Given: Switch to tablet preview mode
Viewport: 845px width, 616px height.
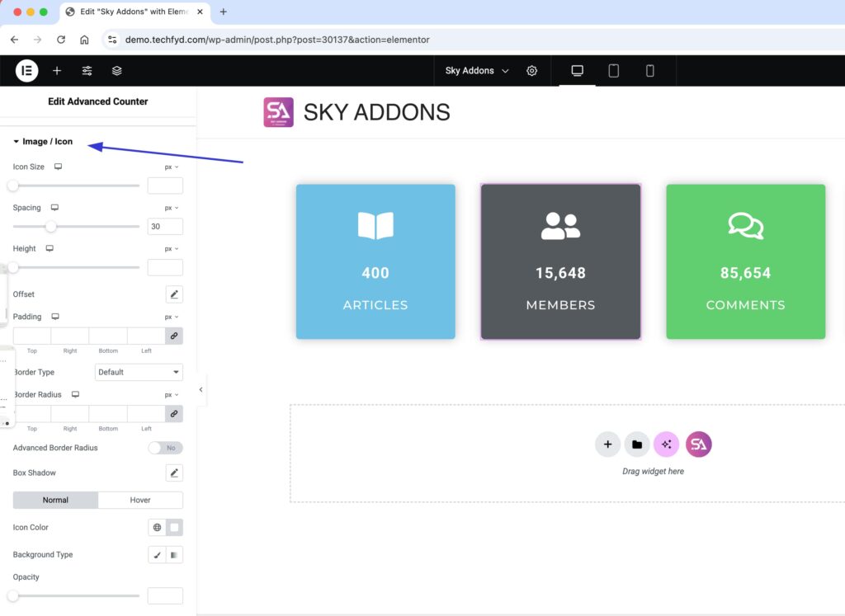Looking at the screenshot, I should [x=613, y=71].
